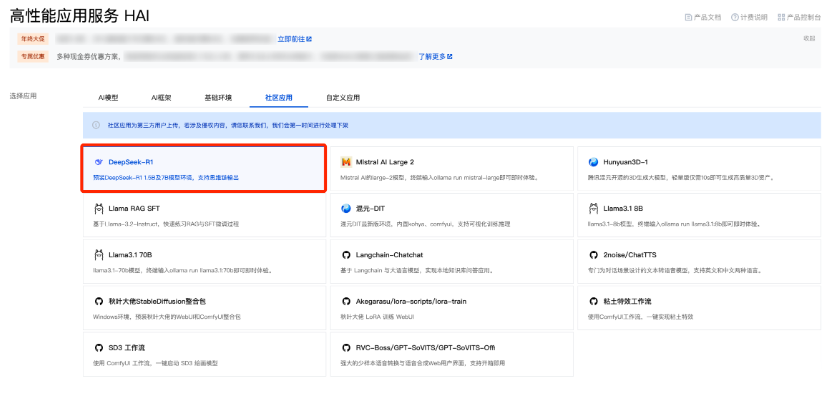840x415 pixels.
Task: Switch to the AI模型 tab
Action: point(108,98)
